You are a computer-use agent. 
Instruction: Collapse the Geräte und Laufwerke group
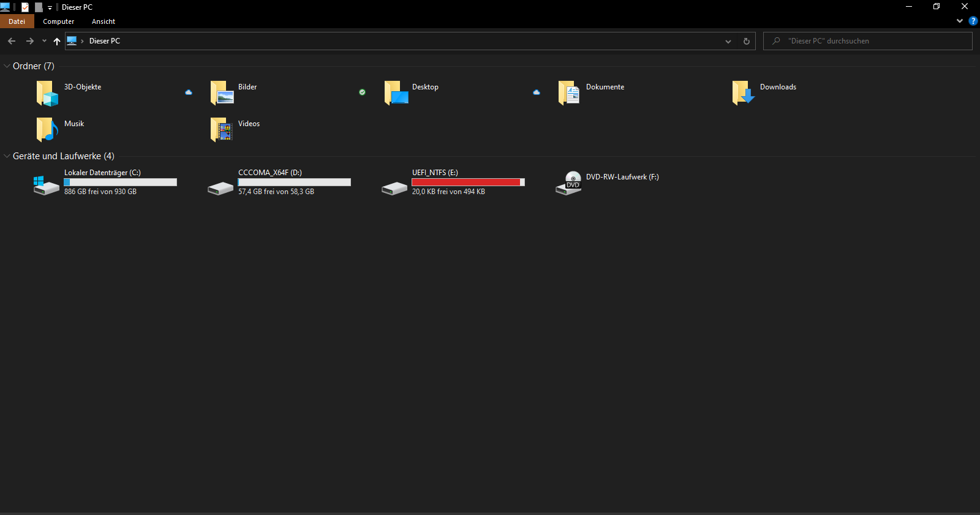7,156
